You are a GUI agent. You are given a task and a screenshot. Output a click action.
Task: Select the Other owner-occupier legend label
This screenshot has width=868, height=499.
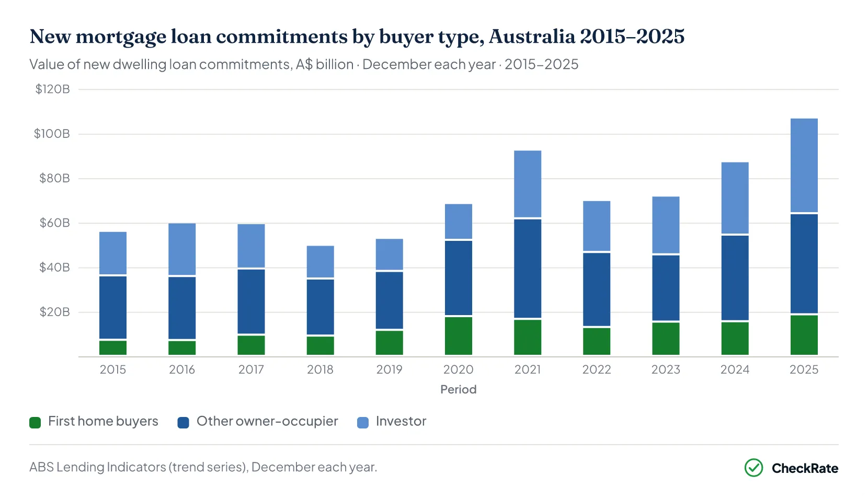point(267,421)
